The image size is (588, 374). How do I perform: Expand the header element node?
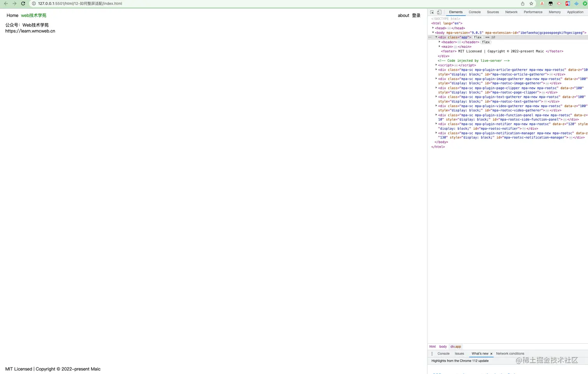[x=439, y=42]
